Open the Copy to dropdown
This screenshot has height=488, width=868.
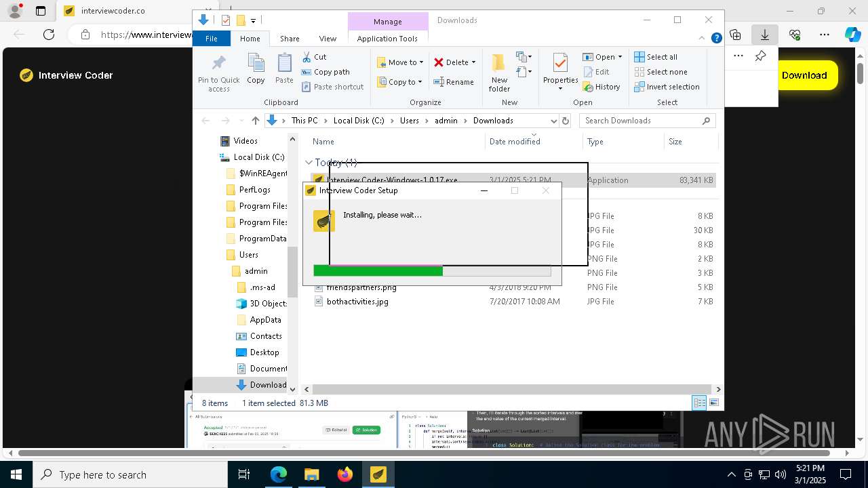click(x=400, y=82)
